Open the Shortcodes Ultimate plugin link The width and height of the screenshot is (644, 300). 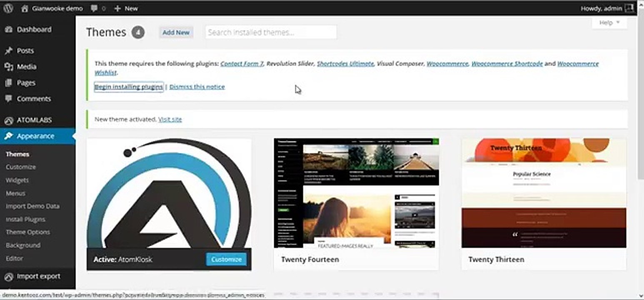[x=345, y=64]
